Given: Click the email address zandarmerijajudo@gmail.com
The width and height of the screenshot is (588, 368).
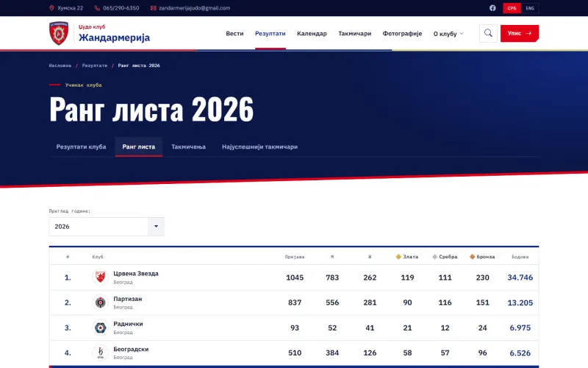Looking at the screenshot, I should pyautogui.click(x=195, y=8).
